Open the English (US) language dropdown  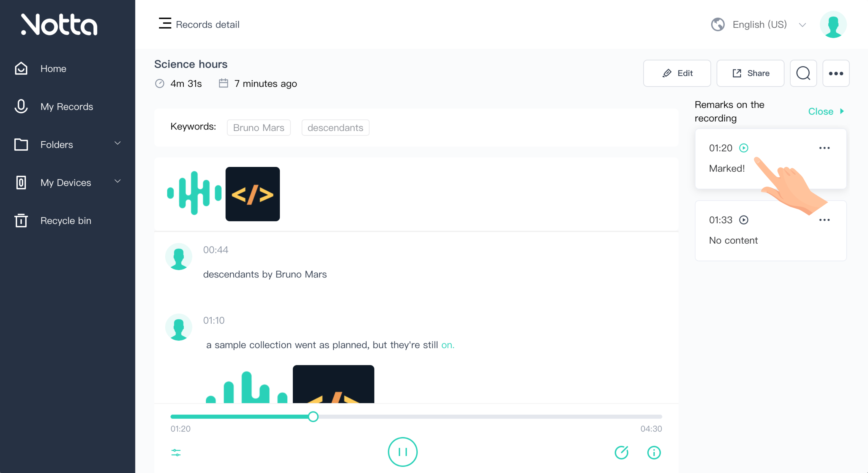[x=760, y=24]
